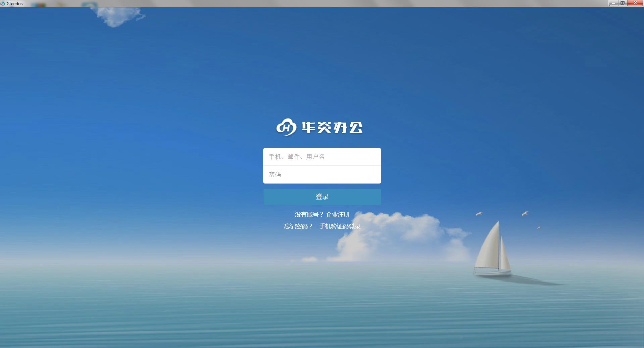
Task: Click the 没有账号？ prompt text
Action: (308, 214)
